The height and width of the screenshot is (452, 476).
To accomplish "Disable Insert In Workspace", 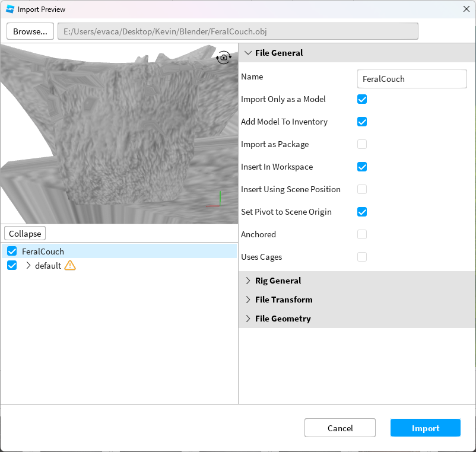I will 362,167.
